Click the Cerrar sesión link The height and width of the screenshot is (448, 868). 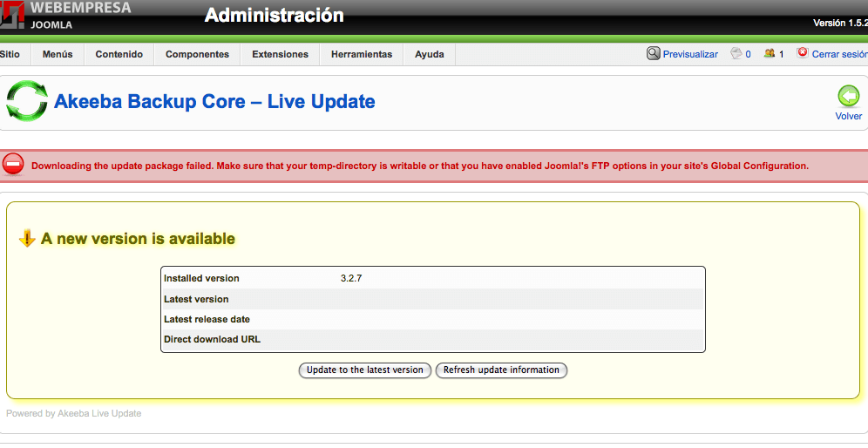(840, 54)
